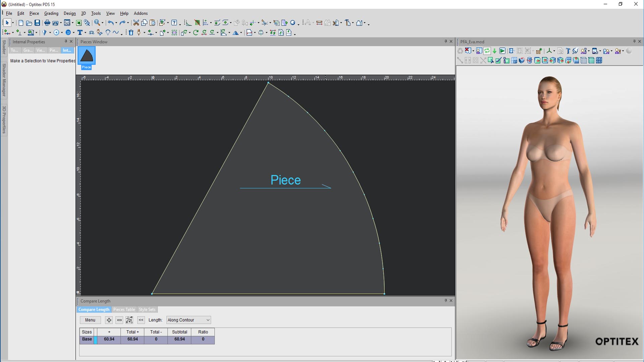Toggle auto-hide pin on Compare Length panel
644x362 pixels.
pyautogui.click(x=446, y=301)
